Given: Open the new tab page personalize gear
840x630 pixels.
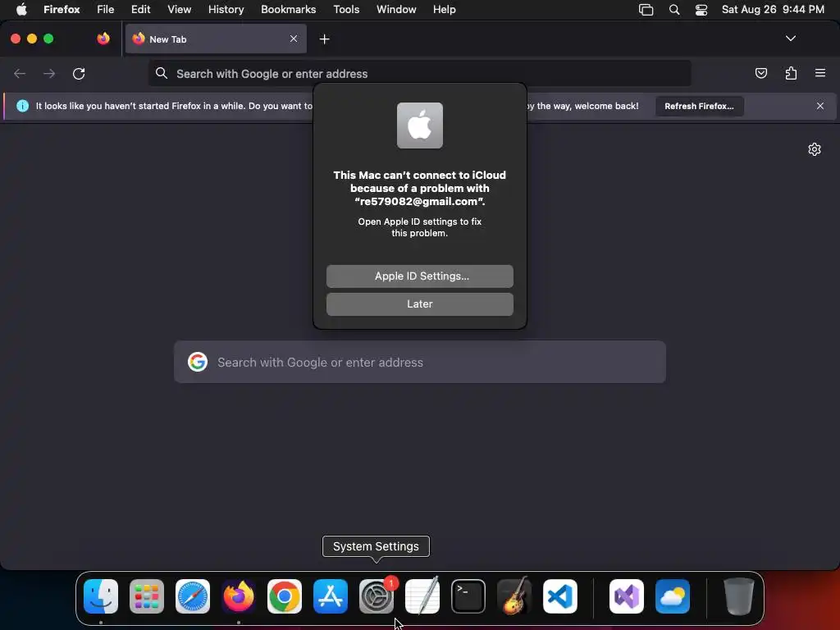Looking at the screenshot, I should click(815, 149).
